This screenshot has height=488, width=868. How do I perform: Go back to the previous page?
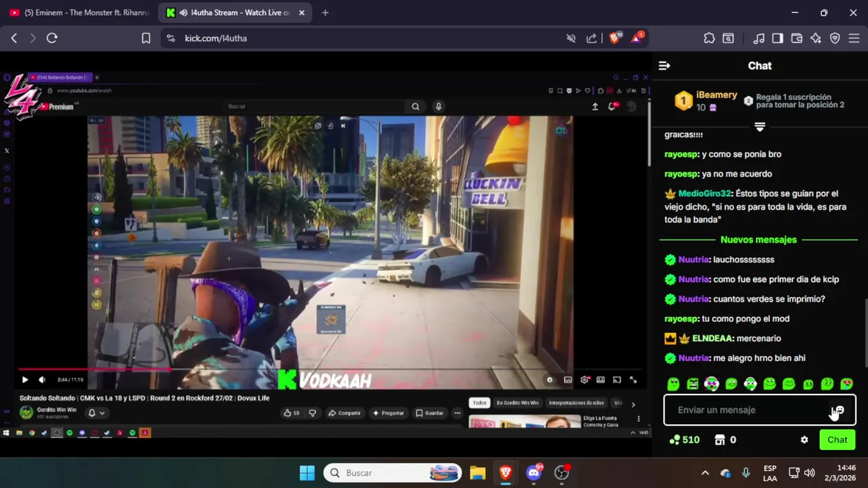click(14, 39)
